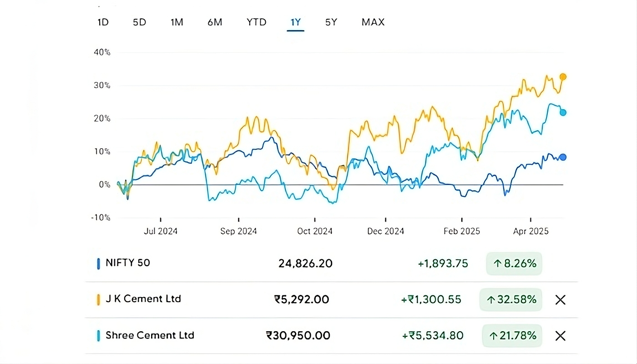Viewport: 637px width, 364px height.
Task: Click the orange J K Cement endpoint dot
Action: (563, 76)
